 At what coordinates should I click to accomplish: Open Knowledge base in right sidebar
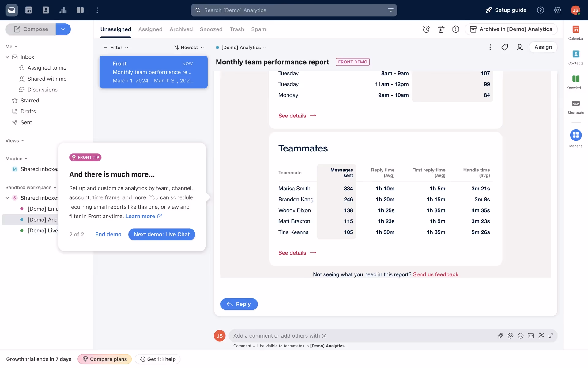tap(575, 79)
